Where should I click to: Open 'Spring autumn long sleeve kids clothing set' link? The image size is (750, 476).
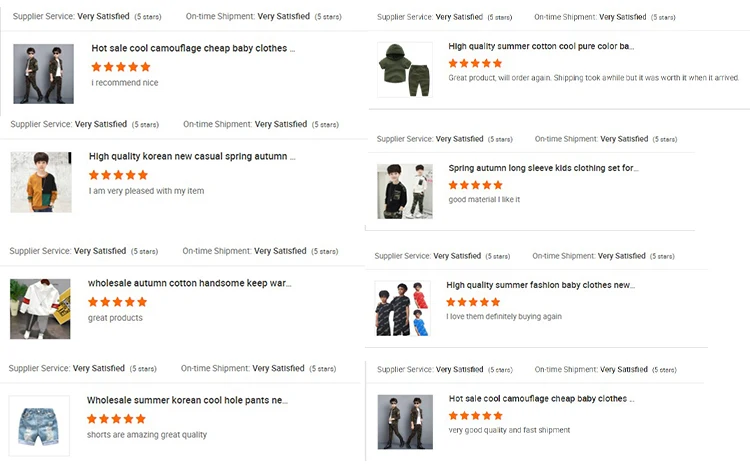pyautogui.click(x=543, y=169)
